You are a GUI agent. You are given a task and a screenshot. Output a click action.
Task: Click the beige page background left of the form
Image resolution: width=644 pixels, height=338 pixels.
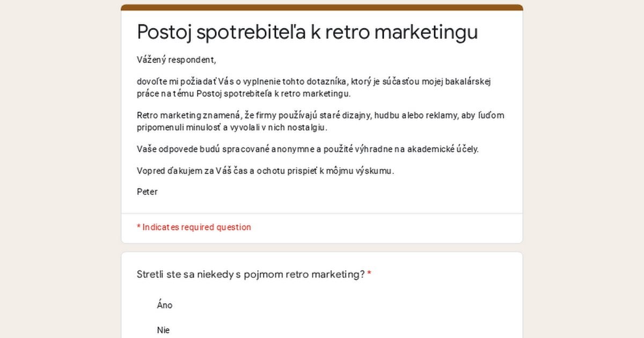[60, 169]
